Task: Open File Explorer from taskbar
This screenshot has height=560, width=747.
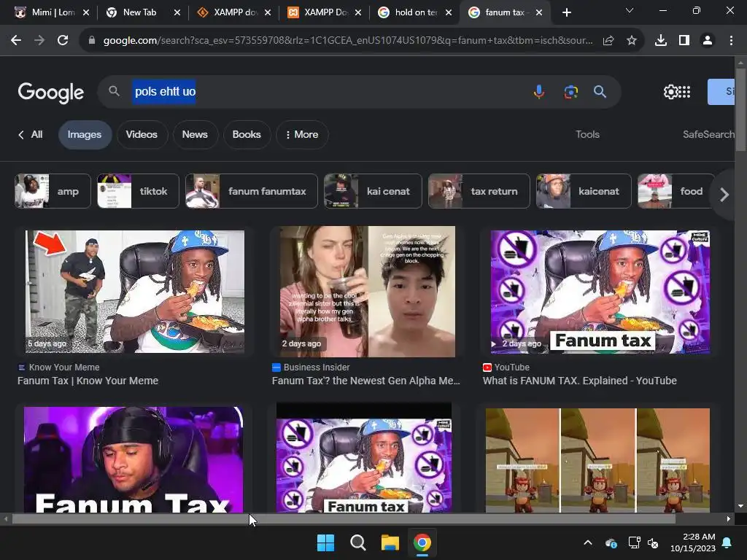Action: 390,542
